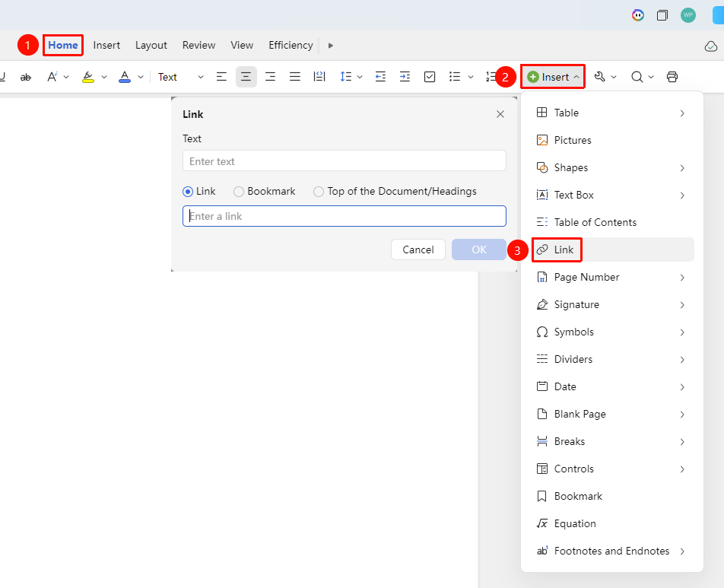Open the Page Number submenu
Screen dimensions: 724x588
[x=612, y=277]
